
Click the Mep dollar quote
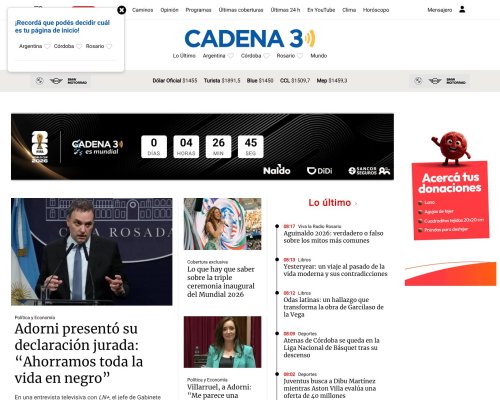[332, 81]
